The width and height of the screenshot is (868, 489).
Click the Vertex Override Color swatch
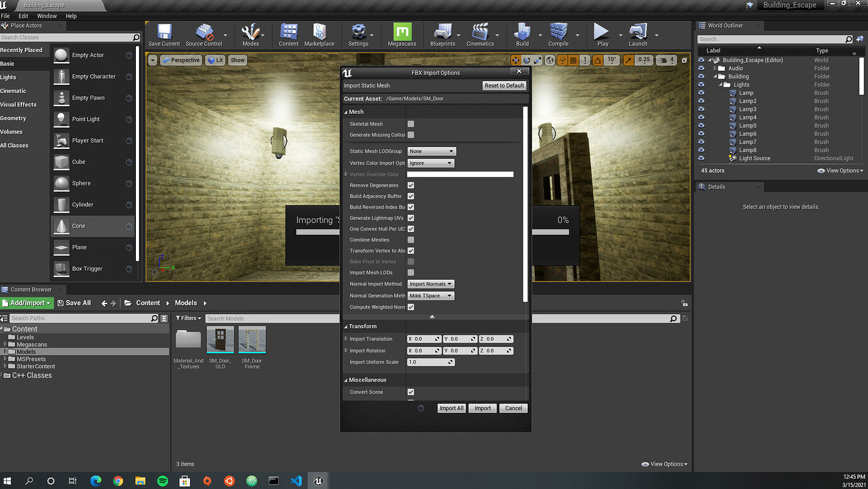(x=460, y=174)
